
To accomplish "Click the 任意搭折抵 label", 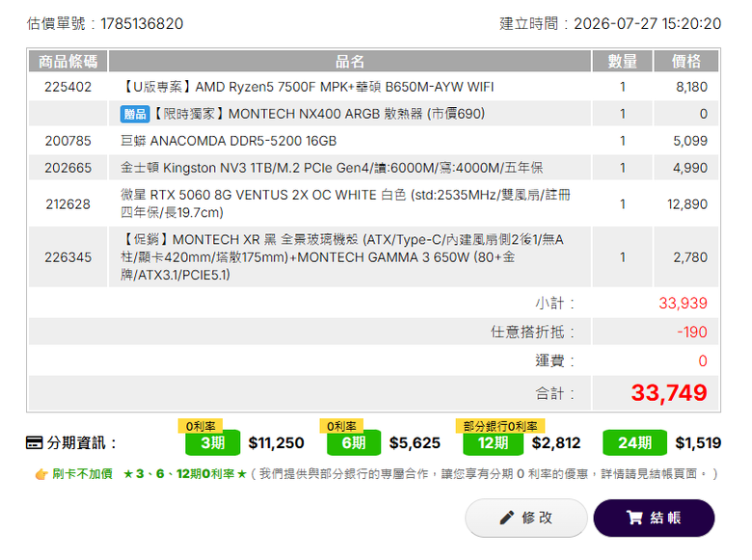I will [x=532, y=332].
